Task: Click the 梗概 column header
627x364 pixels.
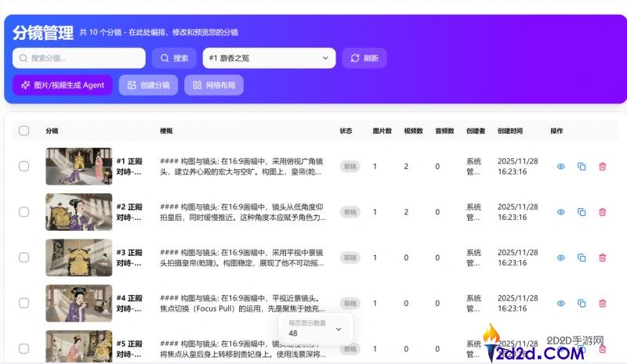Action: (166, 131)
